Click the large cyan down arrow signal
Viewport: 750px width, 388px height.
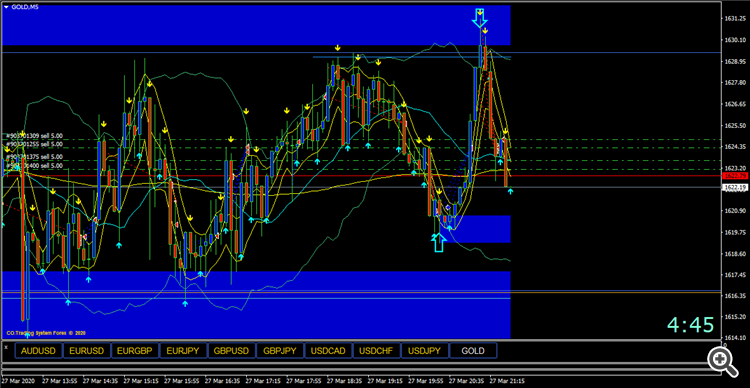pyautogui.click(x=479, y=17)
